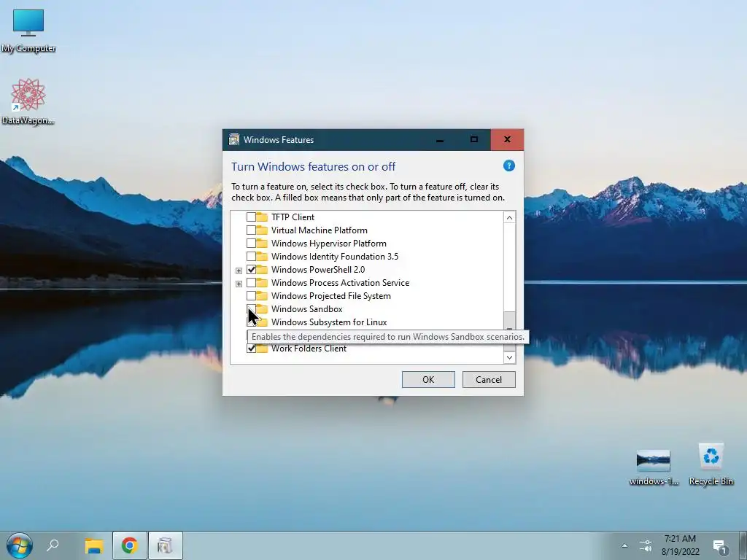The height and width of the screenshot is (560, 747).
Task: Open taskbar search magnifier
Action: tap(53, 545)
